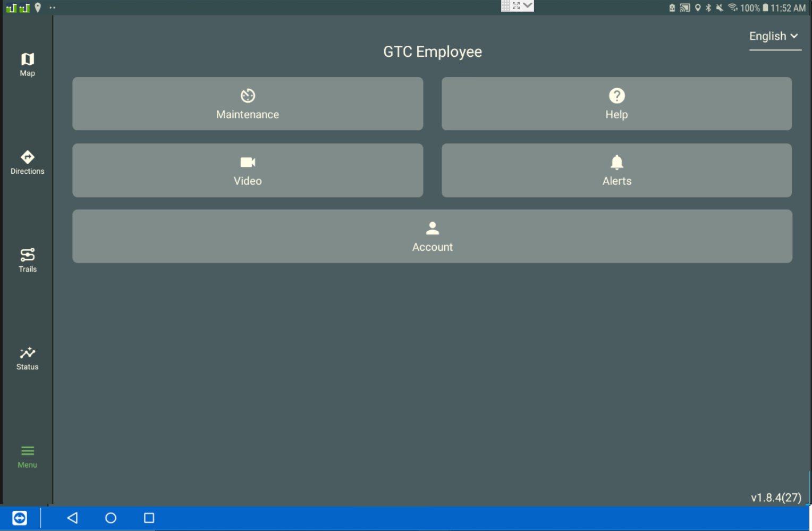Go to Trails in sidebar

point(28,260)
